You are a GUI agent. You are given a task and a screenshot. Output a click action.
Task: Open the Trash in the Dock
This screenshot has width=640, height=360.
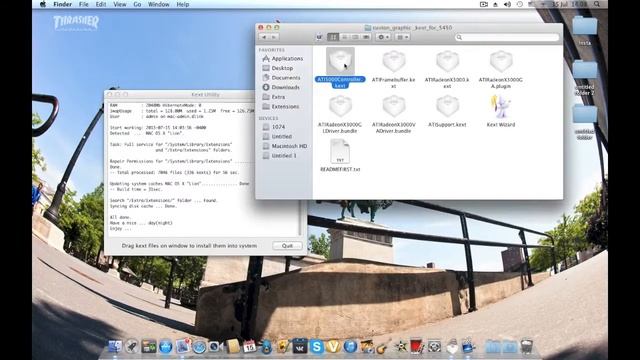tap(527, 346)
